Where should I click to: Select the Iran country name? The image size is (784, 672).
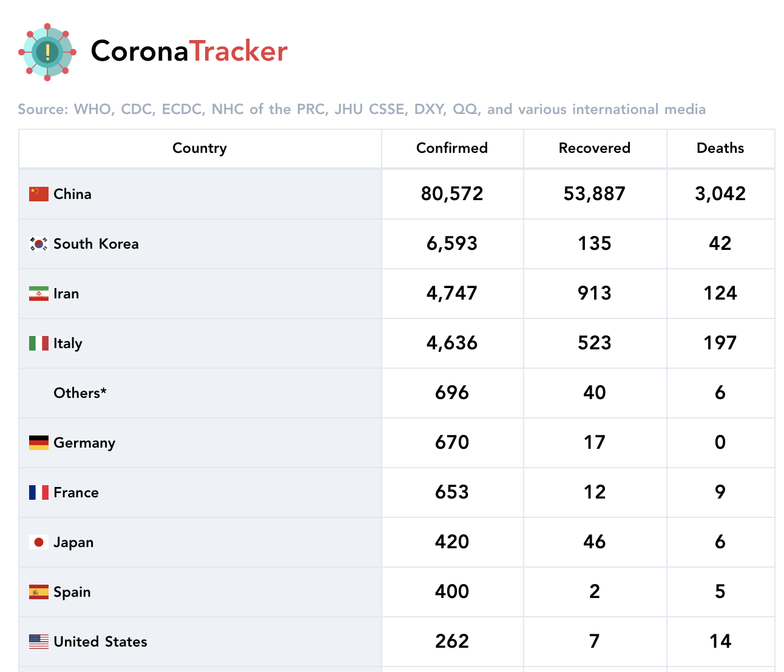click(x=66, y=294)
